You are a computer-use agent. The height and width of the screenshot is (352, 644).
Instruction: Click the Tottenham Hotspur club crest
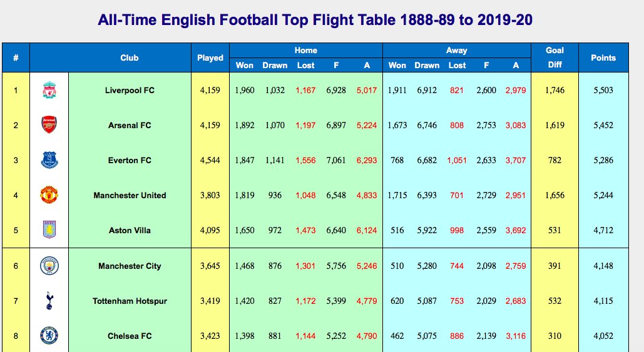click(x=49, y=301)
